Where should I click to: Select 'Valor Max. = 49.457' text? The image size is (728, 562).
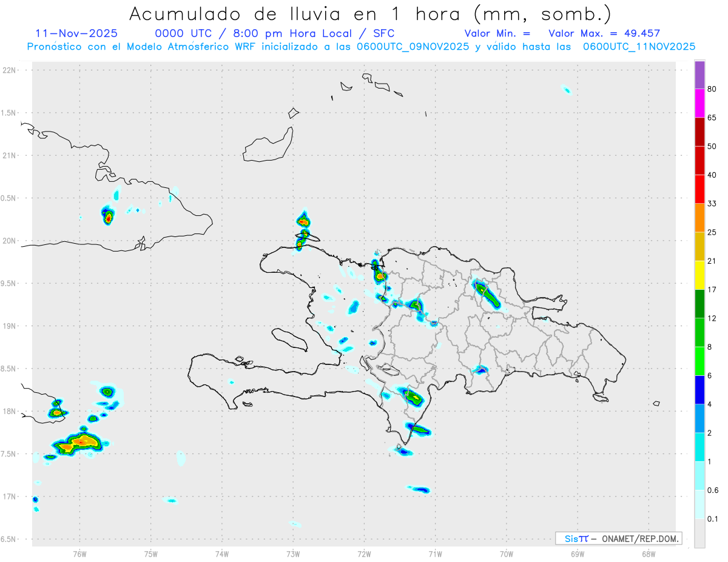point(604,33)
